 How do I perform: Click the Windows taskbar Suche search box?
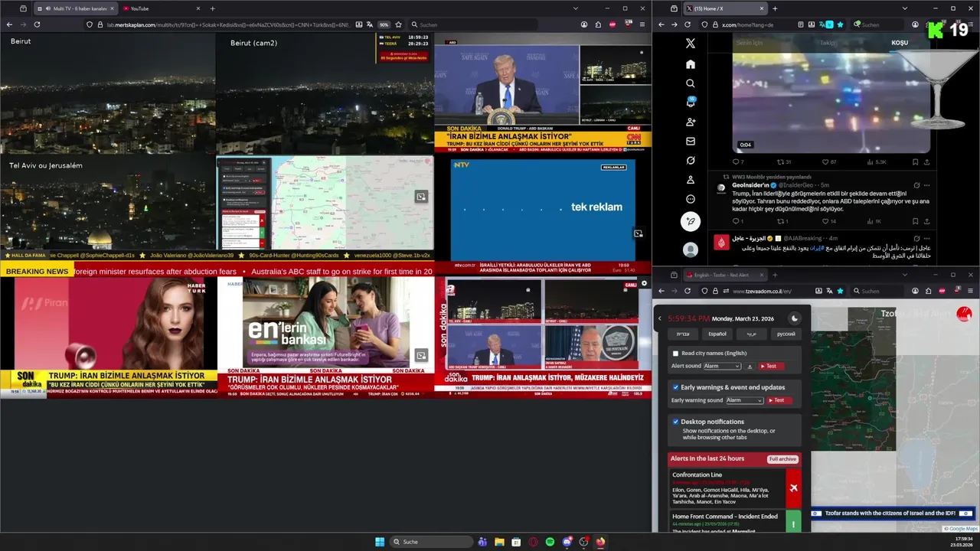click(431, 542)
